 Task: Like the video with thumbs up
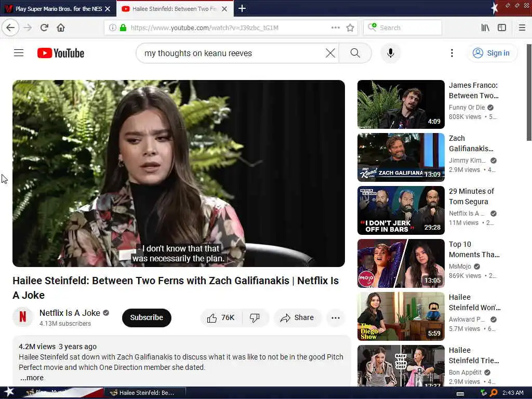[x=221, y=317]
